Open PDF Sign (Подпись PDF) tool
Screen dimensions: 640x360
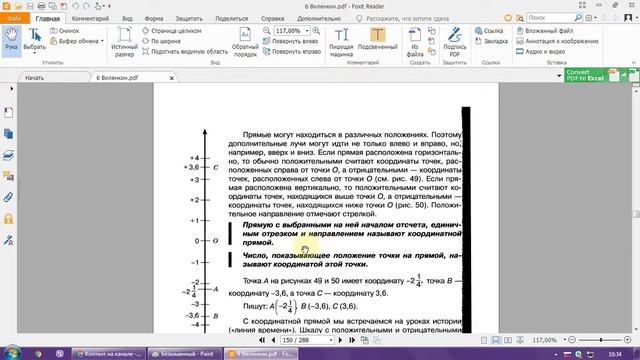[x=455, y=42]
